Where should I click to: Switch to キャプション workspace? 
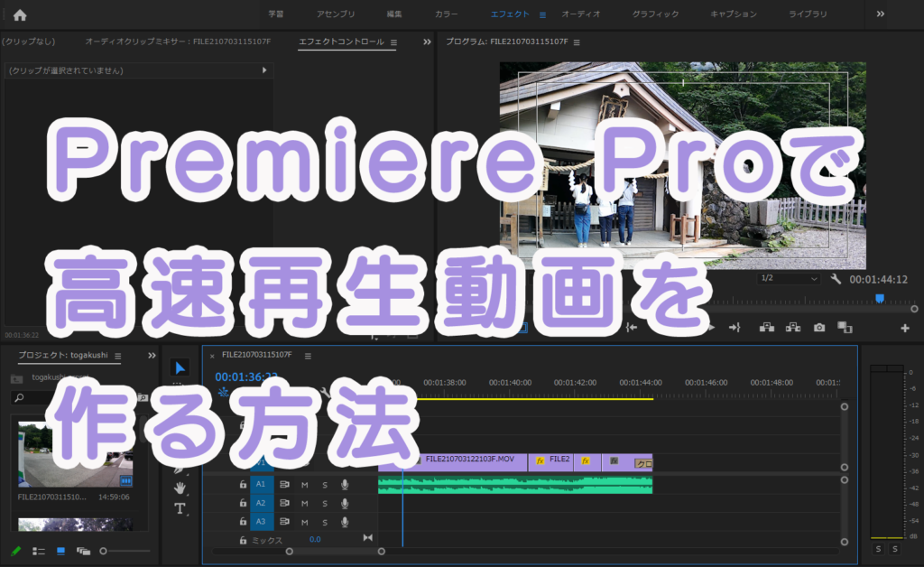point(734,14)
